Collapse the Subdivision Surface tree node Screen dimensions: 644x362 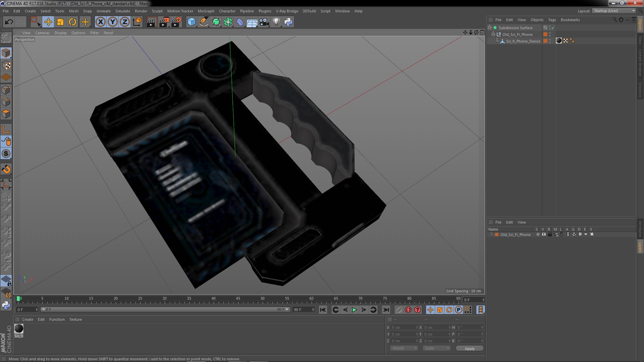[490, 27]
